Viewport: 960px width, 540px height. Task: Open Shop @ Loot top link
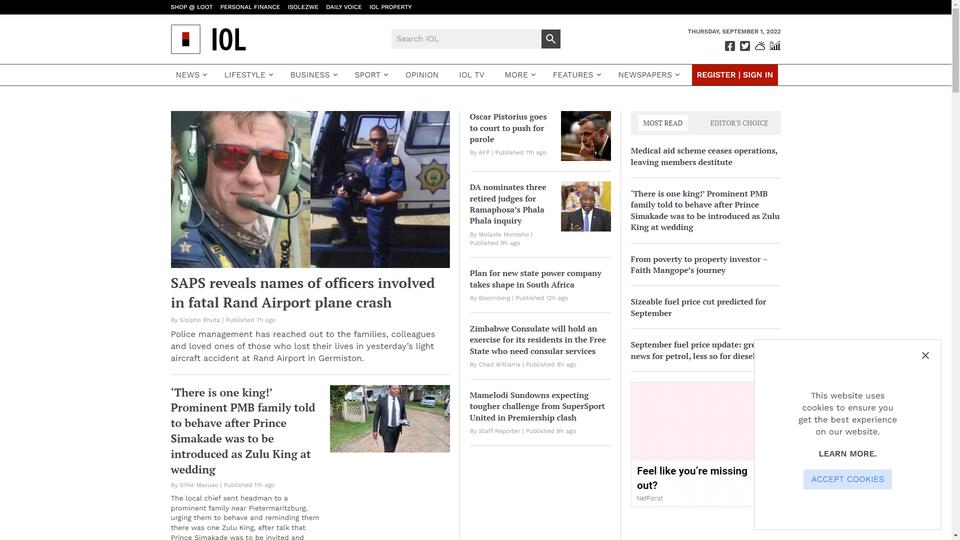pyautogui.click(x=192, y=7)
